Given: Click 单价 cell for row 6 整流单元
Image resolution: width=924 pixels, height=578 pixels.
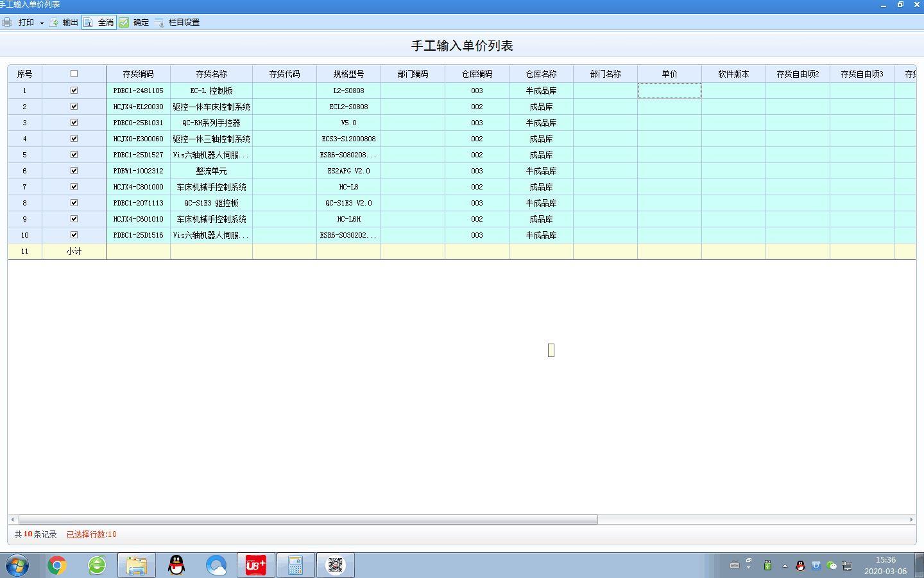Looking at the screenshot, I should click(669, 171).
